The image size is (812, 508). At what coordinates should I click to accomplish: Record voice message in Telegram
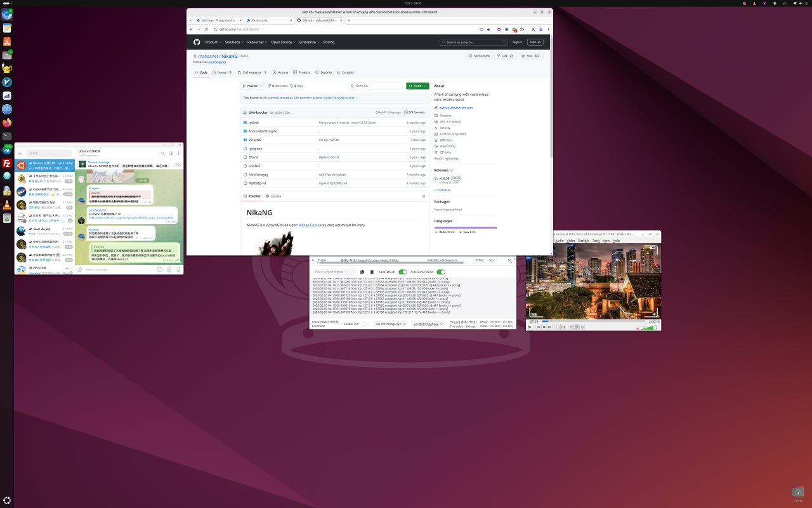point(177,269)
